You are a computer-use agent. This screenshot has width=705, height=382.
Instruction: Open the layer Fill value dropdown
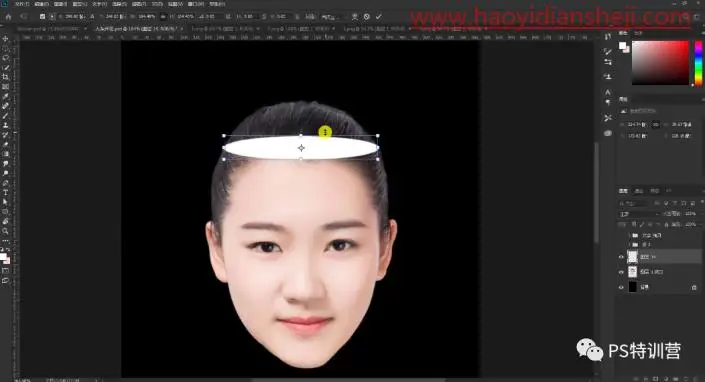[x=691, y=224]
